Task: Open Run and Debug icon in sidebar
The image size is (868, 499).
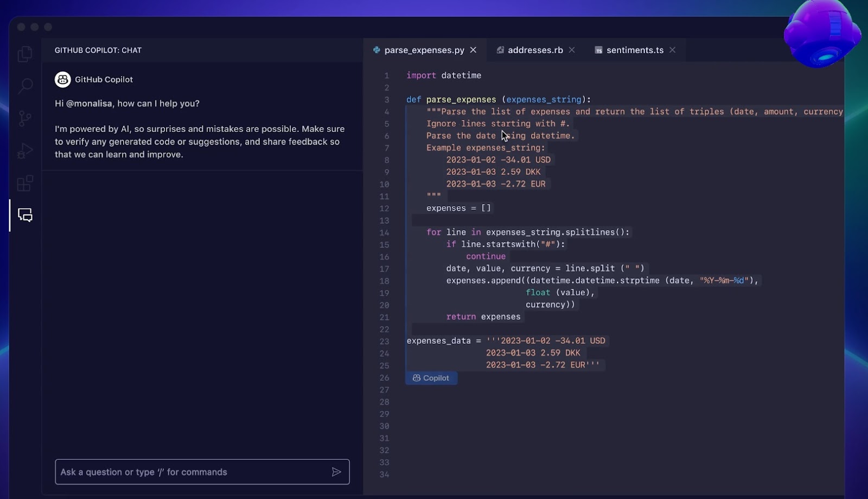Action: coord(25,151)
